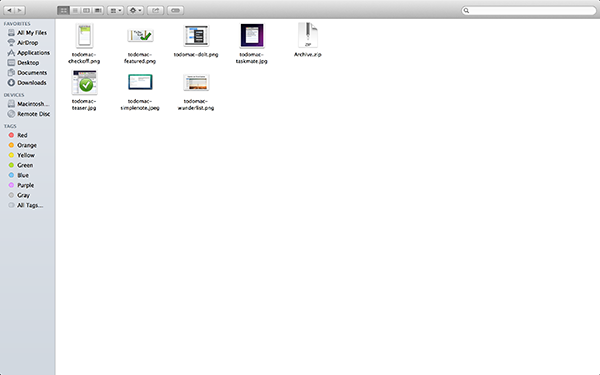
Task: Click the todomac-featured.png file name
Action: click(140, 58)
